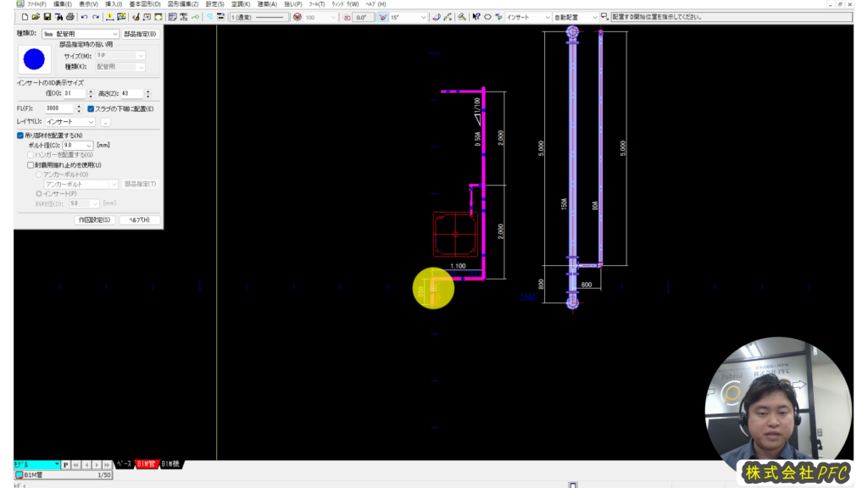Click the help pointer question mark icon
Screen dimensions: 868x488
pos(476,17)
